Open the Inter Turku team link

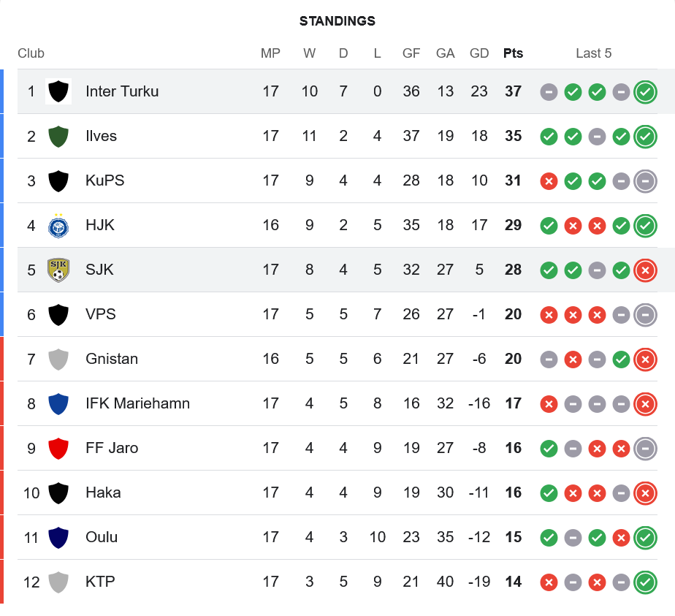coord(122,92)
